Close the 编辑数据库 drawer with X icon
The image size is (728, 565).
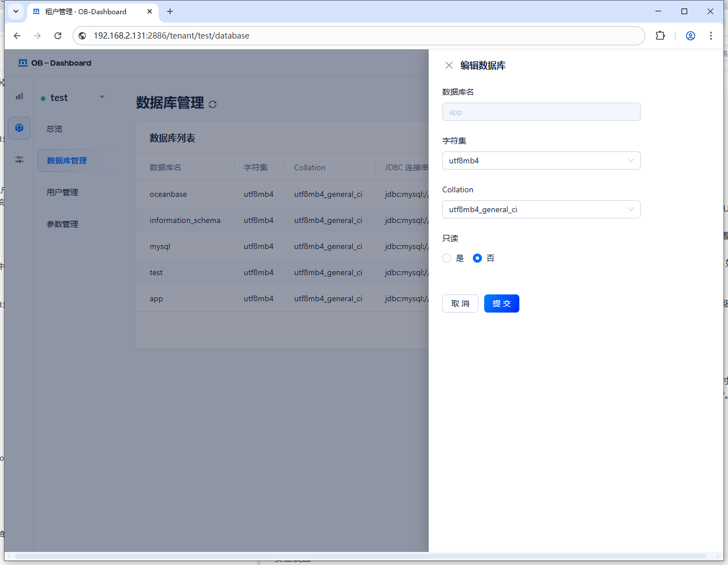pos(448,65)
